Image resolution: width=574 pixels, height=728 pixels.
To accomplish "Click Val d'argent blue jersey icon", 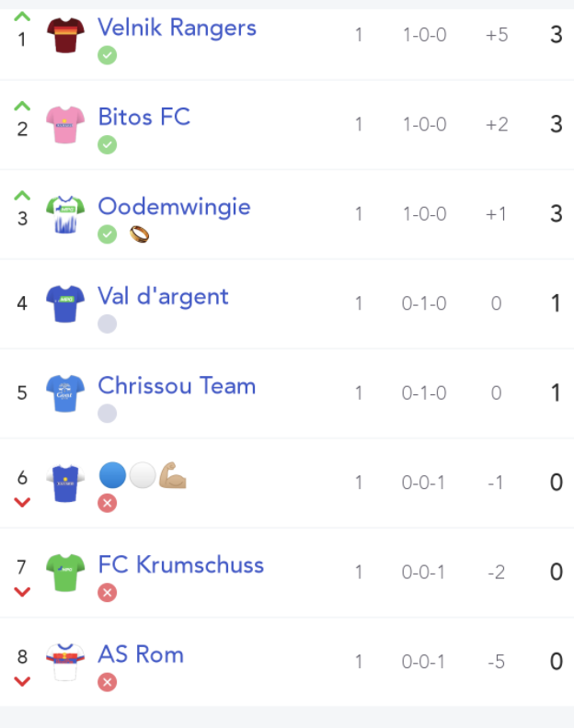I will tap(65, 303).
